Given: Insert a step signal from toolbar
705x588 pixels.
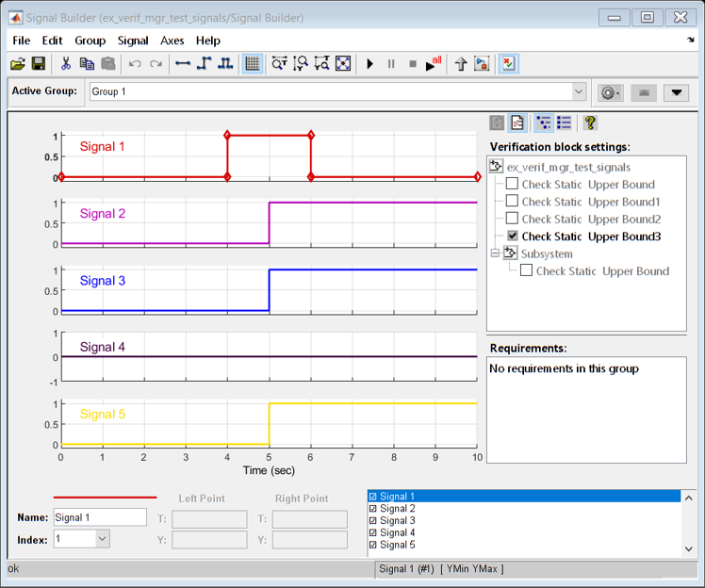Looking at the screenshot, I should tap(205, 64).
